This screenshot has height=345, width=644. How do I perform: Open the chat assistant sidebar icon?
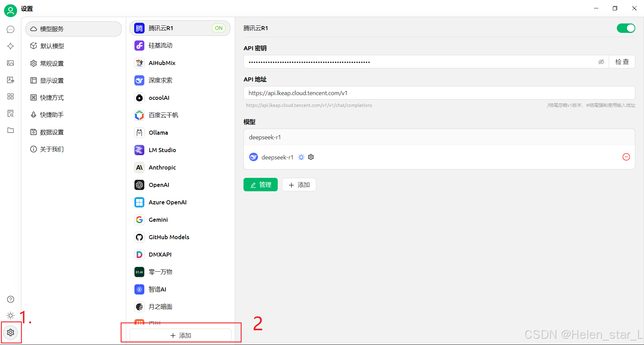(11, 29)
